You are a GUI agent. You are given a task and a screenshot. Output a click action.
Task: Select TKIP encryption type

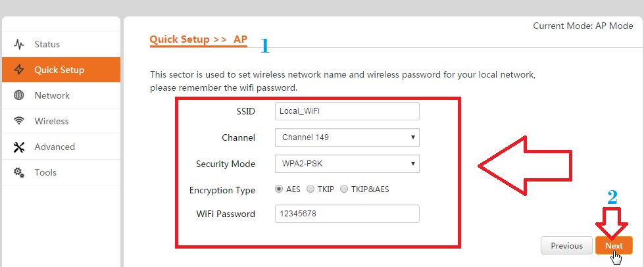[x=310, y=189]
